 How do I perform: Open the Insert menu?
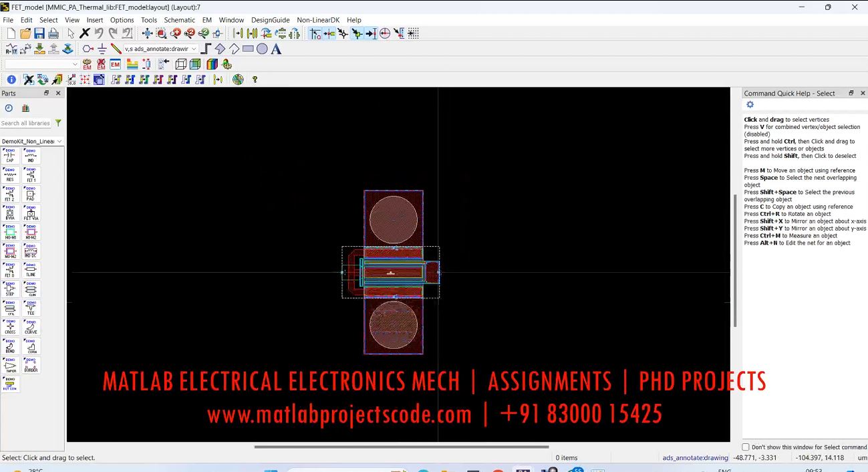tap(95, 20)
